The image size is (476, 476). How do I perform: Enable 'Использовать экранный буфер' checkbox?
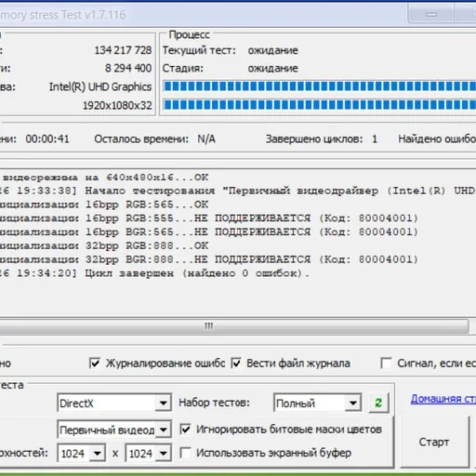pyautogui.click(x=185, y=453)
